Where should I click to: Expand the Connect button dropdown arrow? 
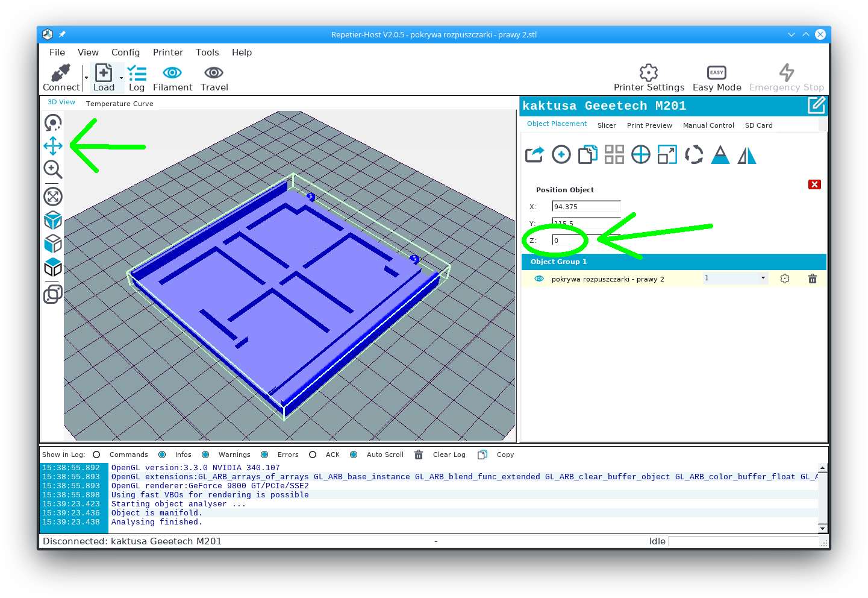86,78
